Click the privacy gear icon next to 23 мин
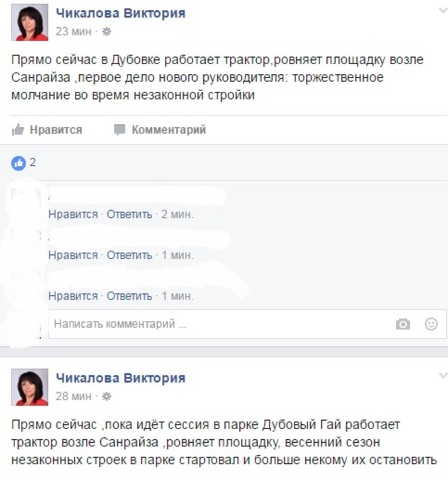The width and height of the screenshot is (448, 480). click(x=107, y=31)
